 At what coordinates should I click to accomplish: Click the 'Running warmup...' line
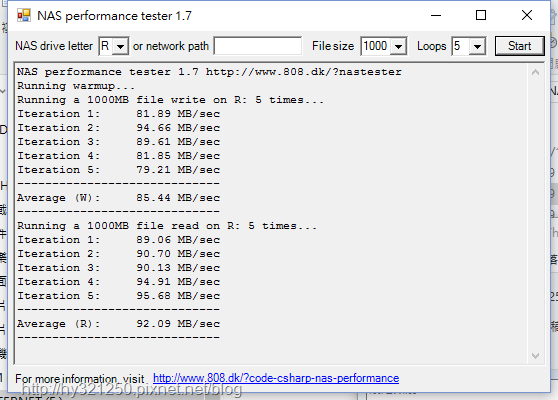point(76,86)
